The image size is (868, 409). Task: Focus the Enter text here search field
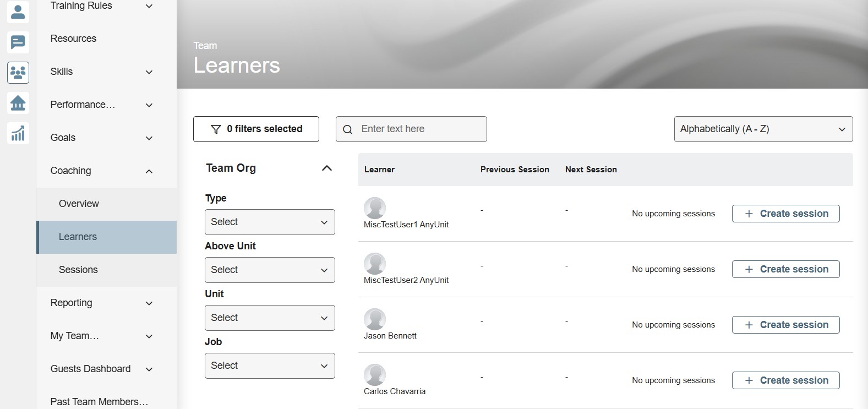411,129
